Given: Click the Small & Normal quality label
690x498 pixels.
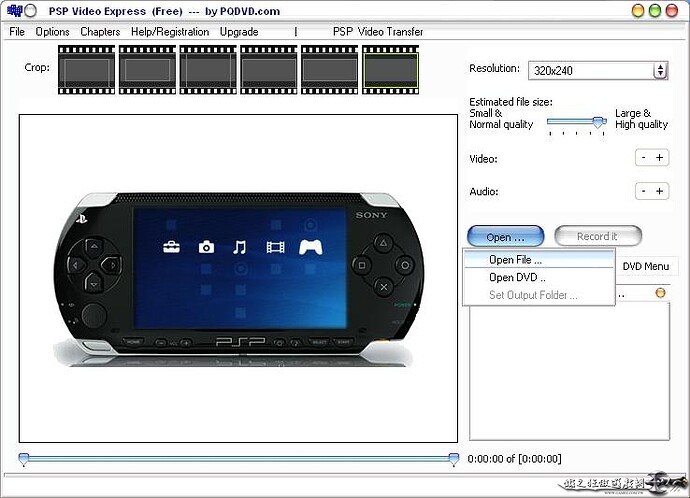Looking at the screenshot, I should click(501, 119).
